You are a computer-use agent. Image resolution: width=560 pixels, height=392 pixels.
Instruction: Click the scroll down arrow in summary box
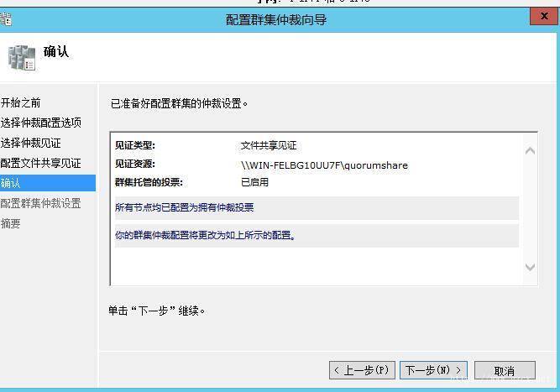[530, 267]
